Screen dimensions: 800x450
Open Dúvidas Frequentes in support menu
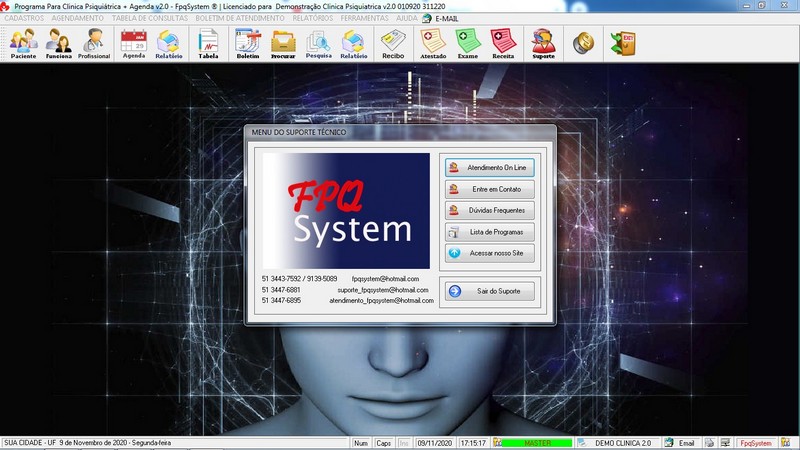[x=489, y=210]
